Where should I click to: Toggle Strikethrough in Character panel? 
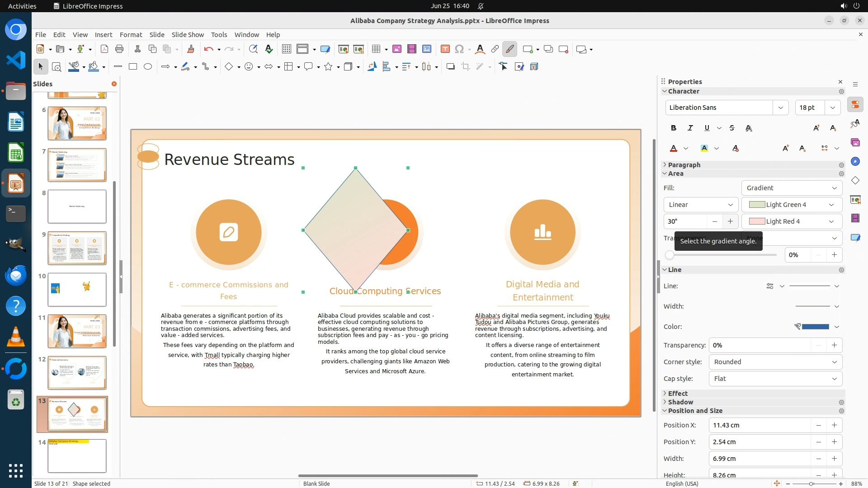(731, 128)
